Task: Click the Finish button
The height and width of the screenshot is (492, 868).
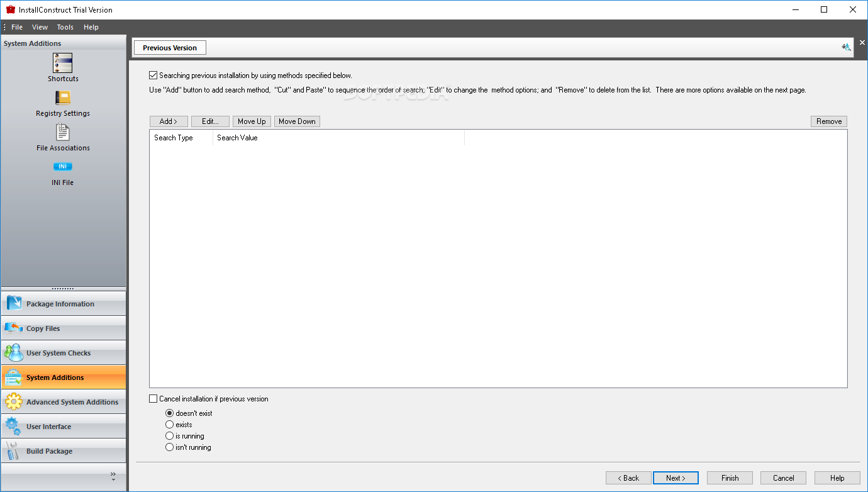Action: (x=730, y=478)
